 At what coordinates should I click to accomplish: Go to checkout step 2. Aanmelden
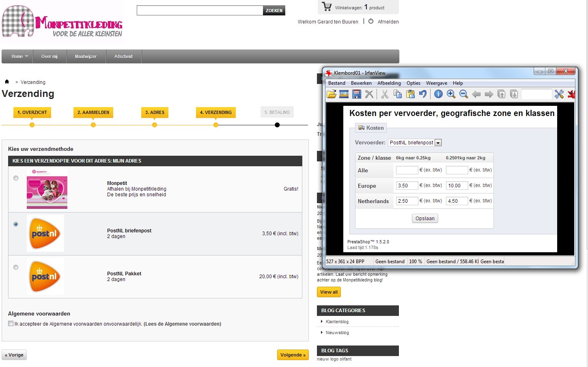93,112
